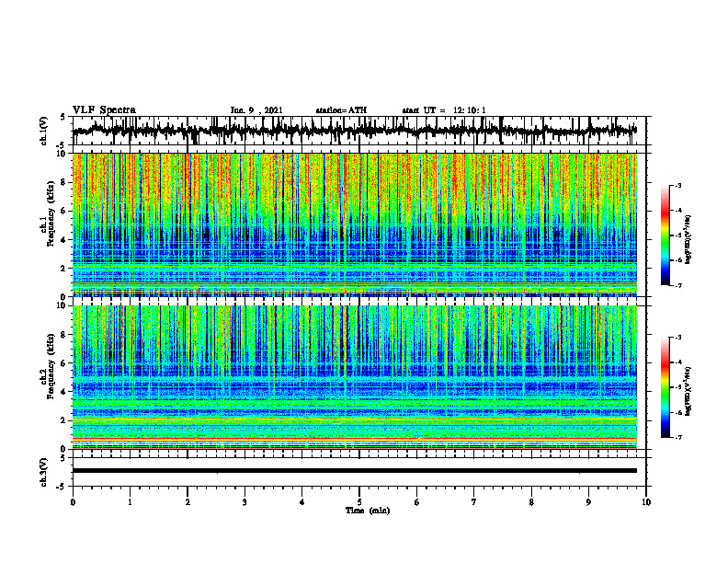Click inside the ch.2 spectrogram panel

(x=354, y=377)
